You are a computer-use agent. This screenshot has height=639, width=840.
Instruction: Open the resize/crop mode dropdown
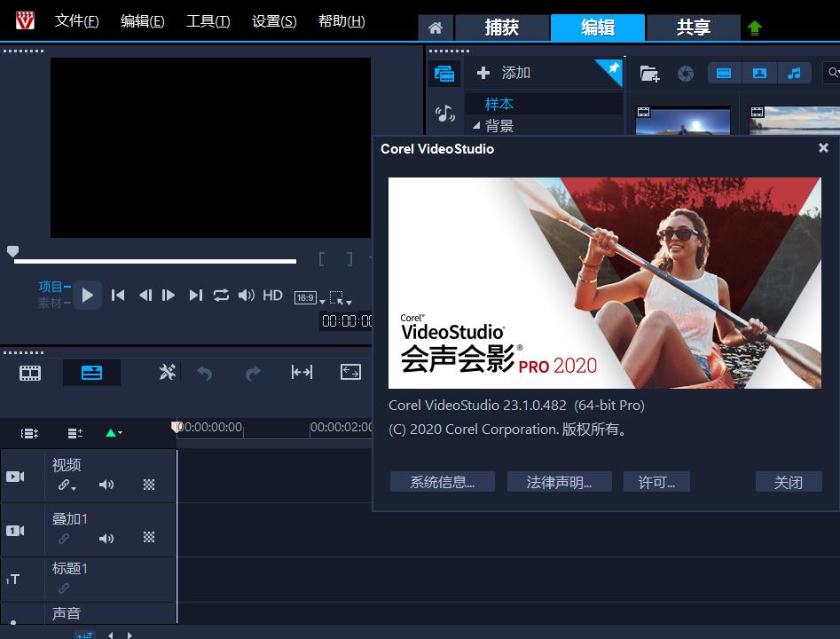tap(341, 298)
